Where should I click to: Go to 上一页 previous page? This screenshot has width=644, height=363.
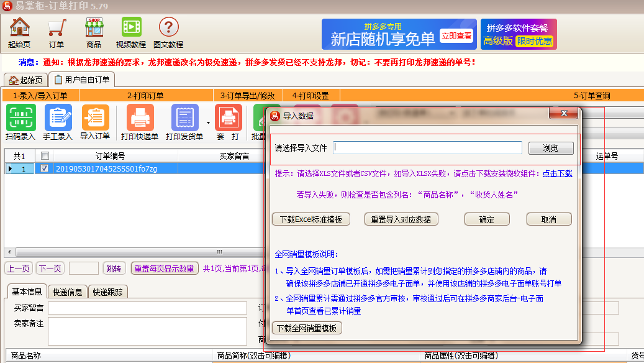click(19, 269)
